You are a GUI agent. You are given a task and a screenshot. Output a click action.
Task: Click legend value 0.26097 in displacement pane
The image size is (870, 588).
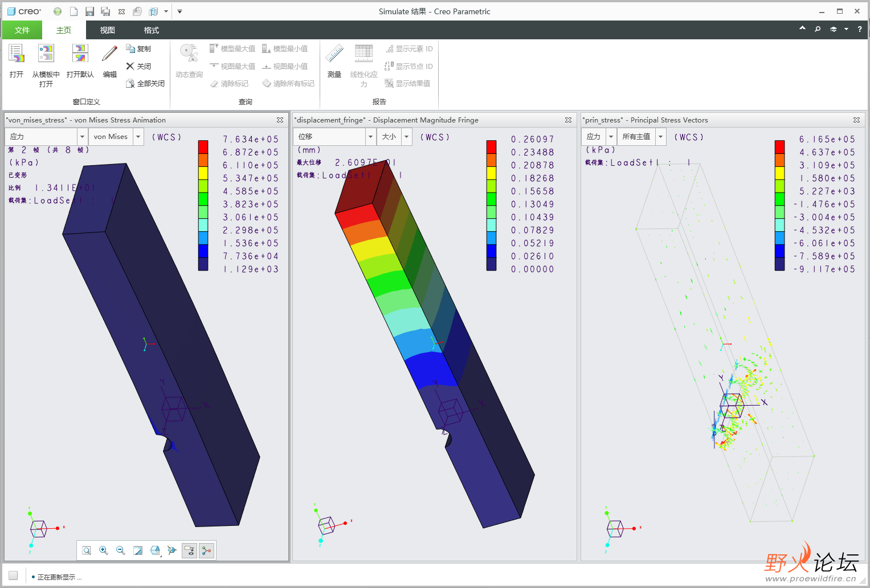click(x=533, y=140)
